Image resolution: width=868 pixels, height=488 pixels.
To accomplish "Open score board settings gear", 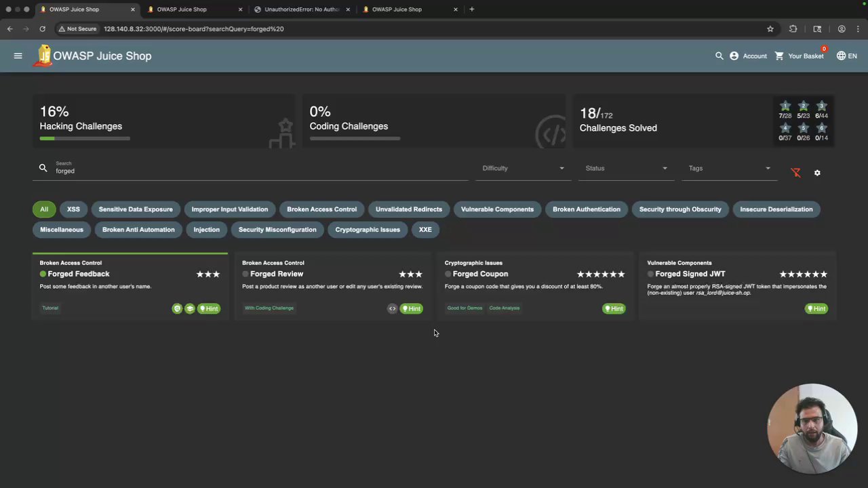I will tap(817, 173).
